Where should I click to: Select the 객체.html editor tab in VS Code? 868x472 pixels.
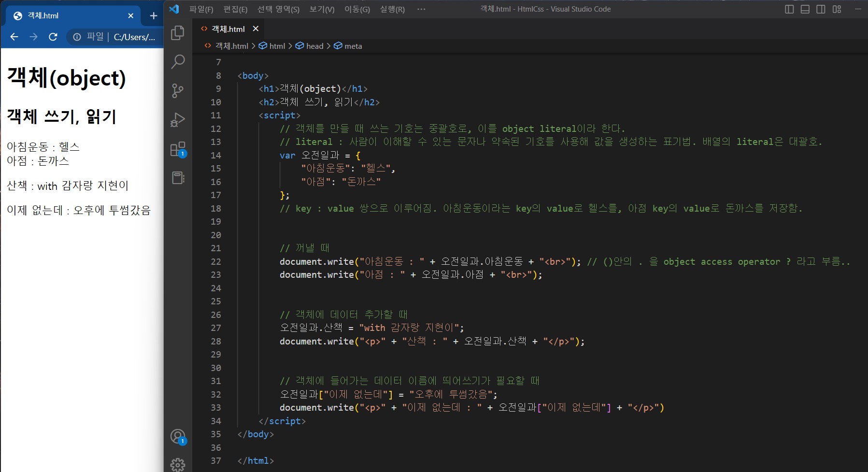click(x=228, y=29)
